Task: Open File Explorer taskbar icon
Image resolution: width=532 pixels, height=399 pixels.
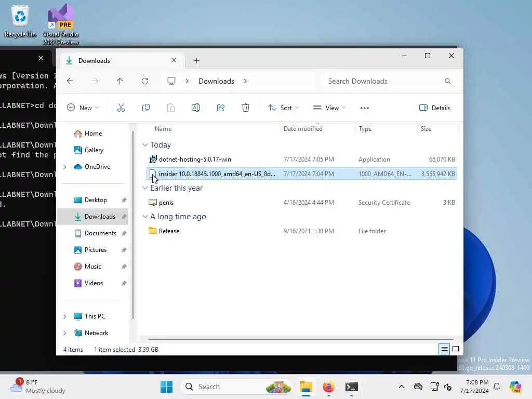Action: click(x=305, y=387)
